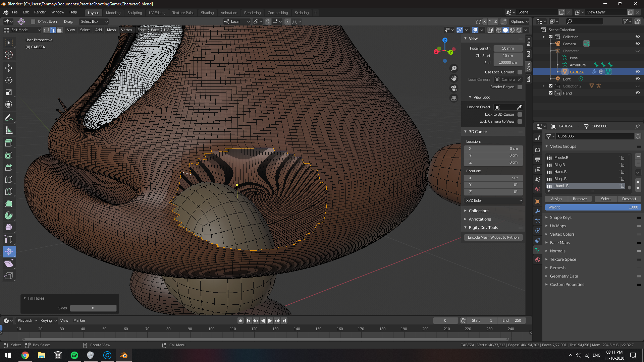Select the Extrude Region tool

(x=9, y=143)
